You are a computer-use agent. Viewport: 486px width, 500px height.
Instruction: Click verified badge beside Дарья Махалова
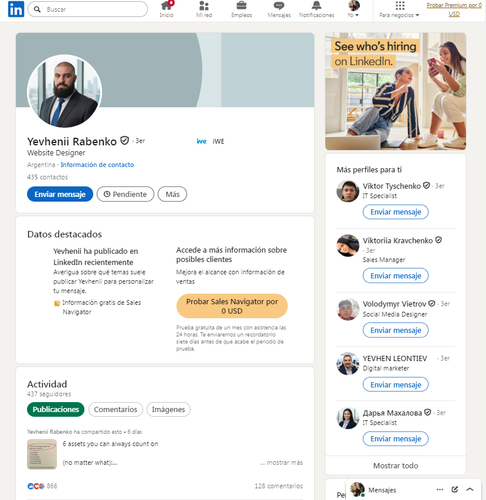[x=428, y=412]
